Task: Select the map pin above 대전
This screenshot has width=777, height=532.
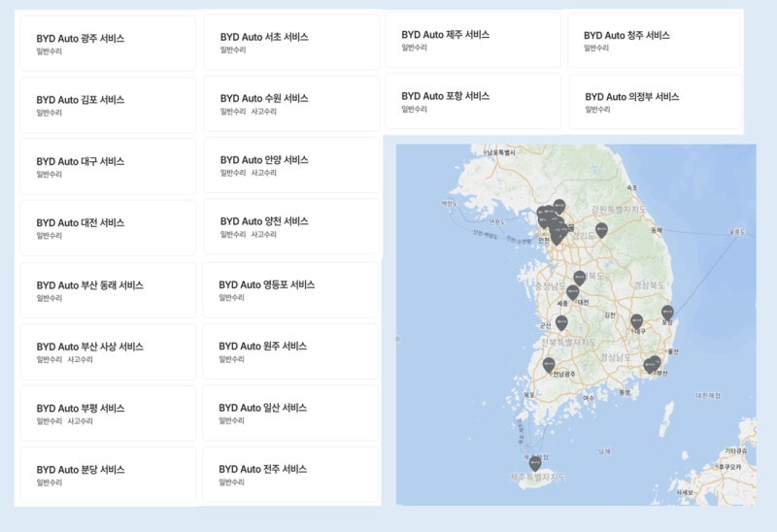Action: pyautogui.click(x=573, y=293)
